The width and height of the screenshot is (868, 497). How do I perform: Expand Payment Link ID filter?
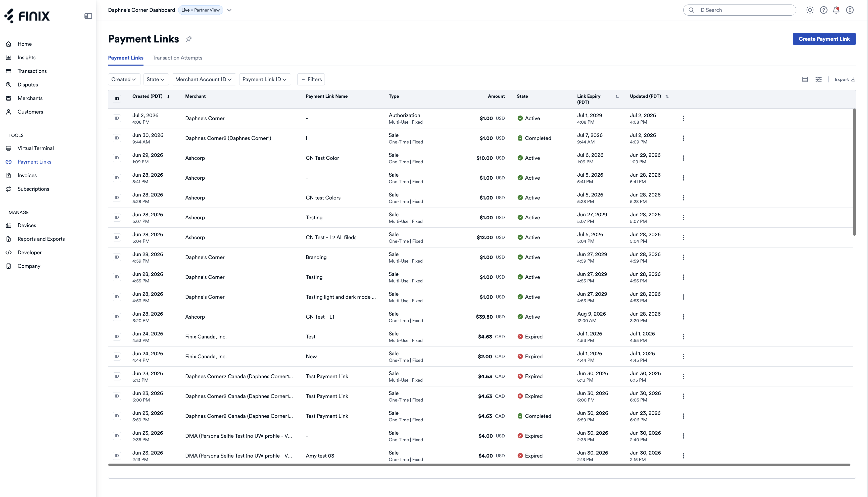(265, 80)
